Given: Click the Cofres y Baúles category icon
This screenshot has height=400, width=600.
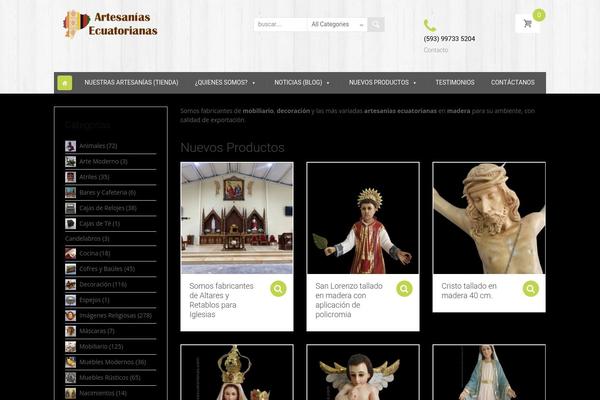Looking at the screenshot, I should coord(70,269).
